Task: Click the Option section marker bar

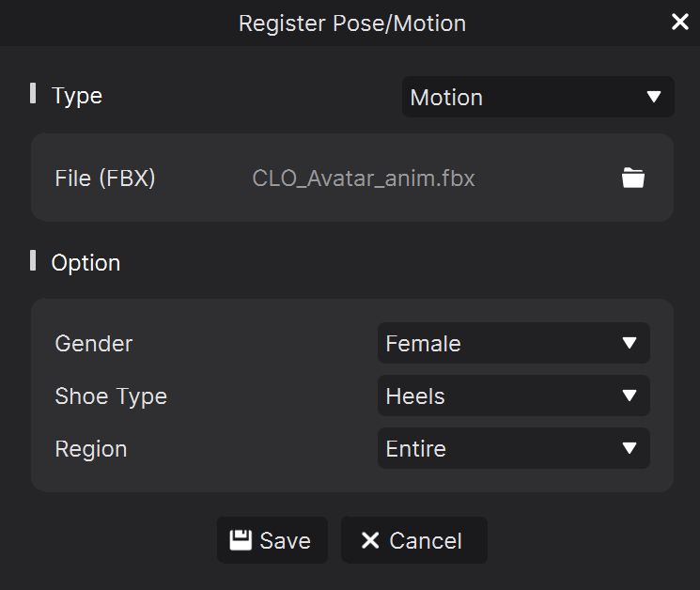Action: tap(33, 260)
